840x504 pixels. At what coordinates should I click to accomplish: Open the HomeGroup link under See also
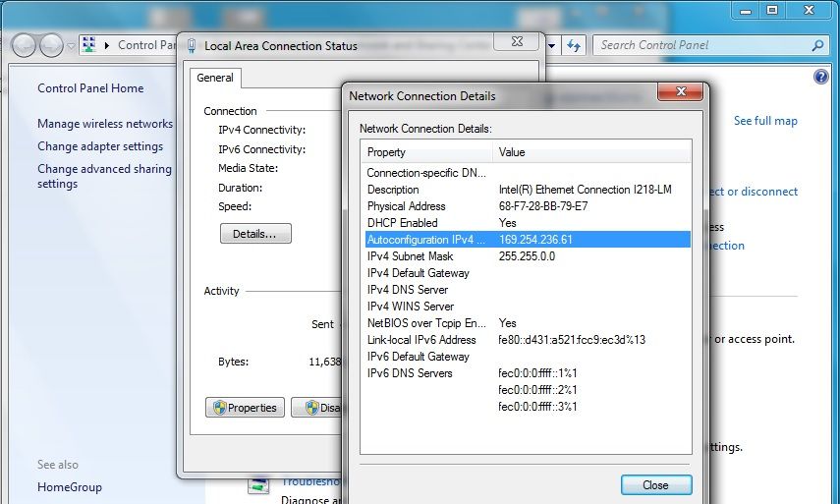(70, 487)
